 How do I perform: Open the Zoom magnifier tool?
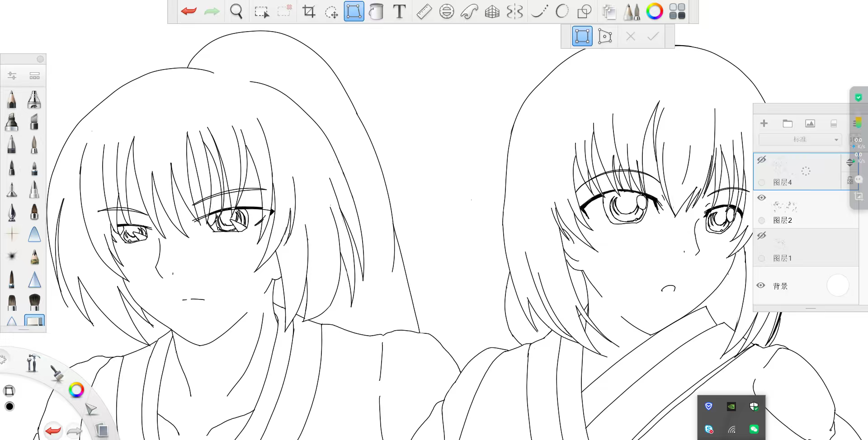click(236, 11)
